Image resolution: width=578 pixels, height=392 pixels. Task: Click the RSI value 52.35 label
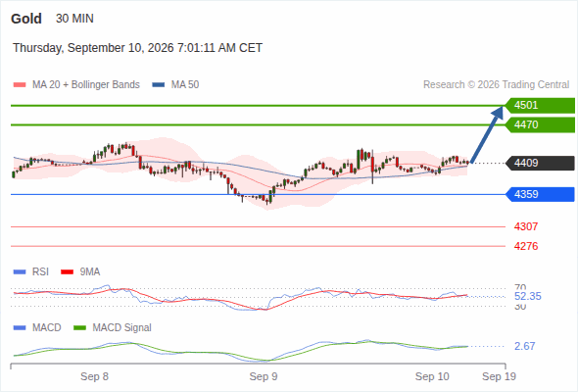(528, 297)
